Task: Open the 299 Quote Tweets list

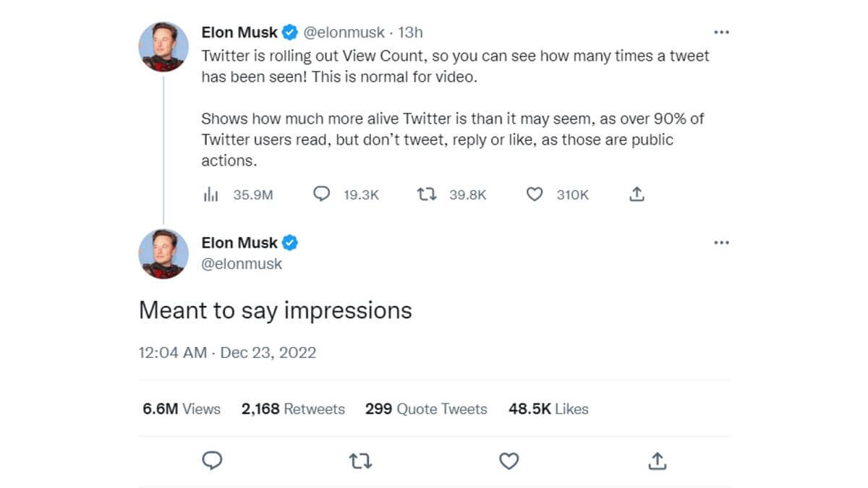Action: 426,408
